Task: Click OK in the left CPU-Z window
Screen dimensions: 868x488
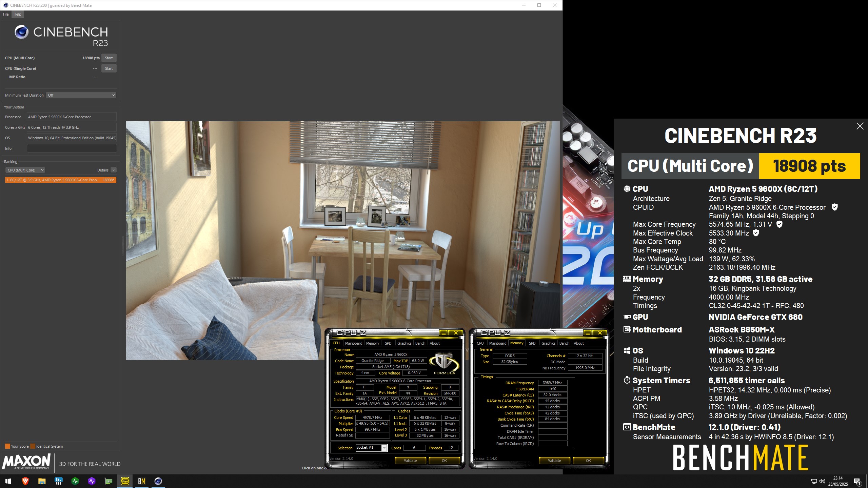Action: [445, 461]
